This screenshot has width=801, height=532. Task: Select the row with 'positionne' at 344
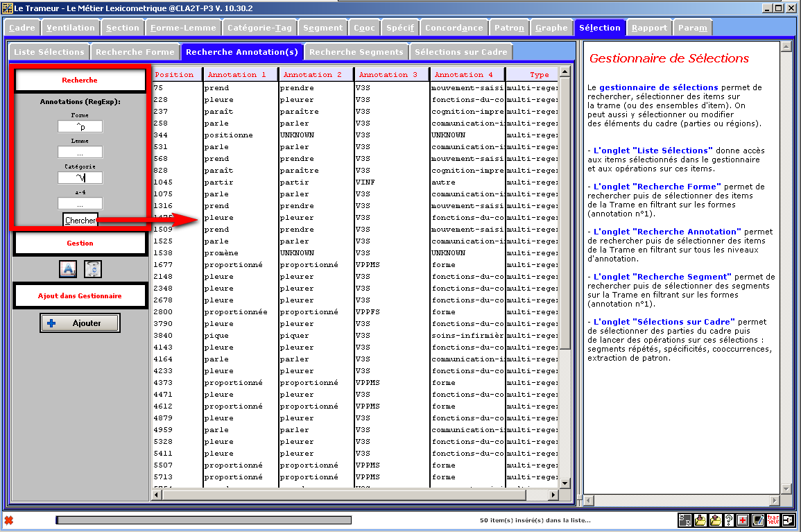[355, 135]
